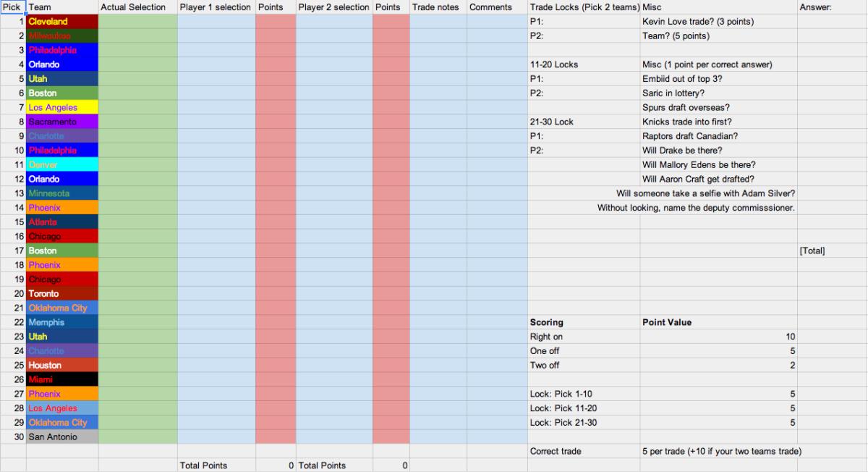This screenshot has height=472, width=868.
Task: Select the Answer: header cell
Action: pos(832,7)
